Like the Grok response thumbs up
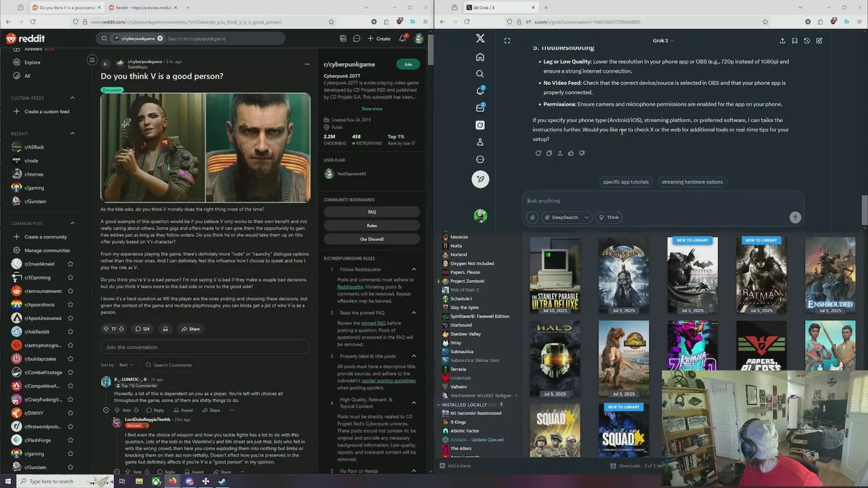 click(x=571, y=153)
